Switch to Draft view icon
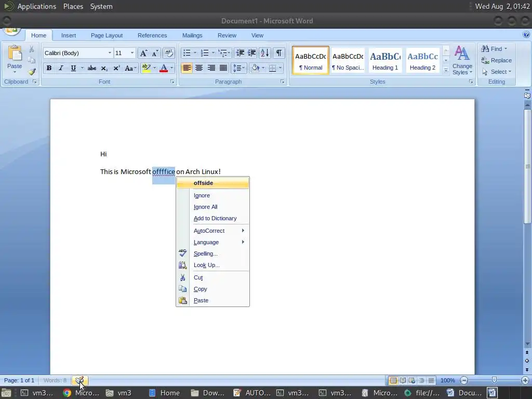The width and height of the screenshot is (532, 399). (x=431, y=380)
